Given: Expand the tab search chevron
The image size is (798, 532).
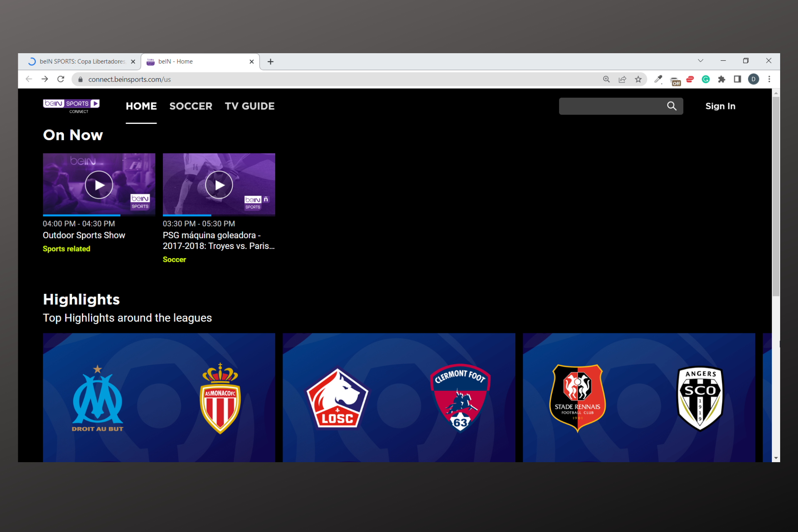Looking at the screenshot, I should coord(700,61).
